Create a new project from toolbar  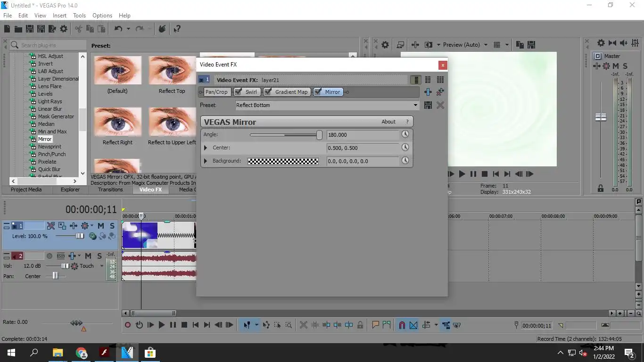[x=7, y=29]
